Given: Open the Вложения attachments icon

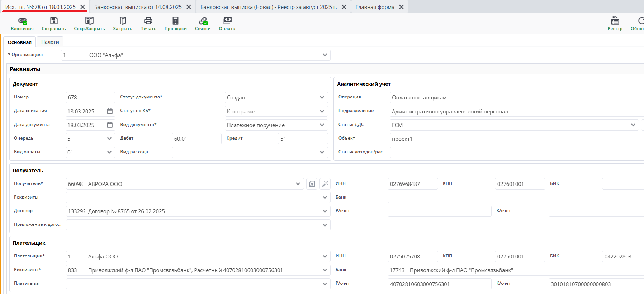Looking at the screenshot, I should [x=22, y=21].
